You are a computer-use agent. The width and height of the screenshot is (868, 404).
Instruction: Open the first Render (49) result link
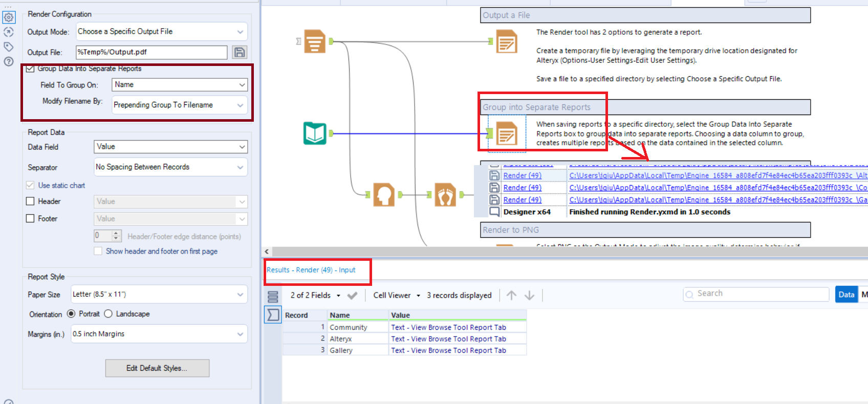point(522,175)
